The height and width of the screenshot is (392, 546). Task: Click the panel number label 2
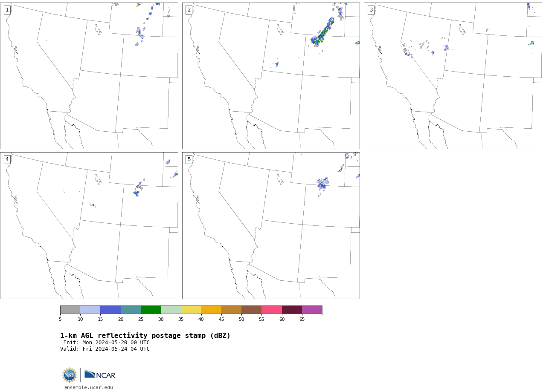(x=189, y=10)
